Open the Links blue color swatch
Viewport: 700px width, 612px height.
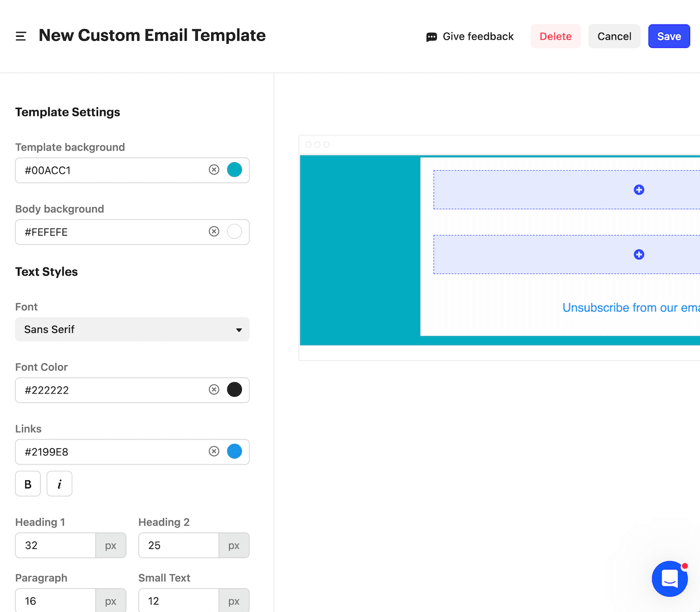pos(235,451)
